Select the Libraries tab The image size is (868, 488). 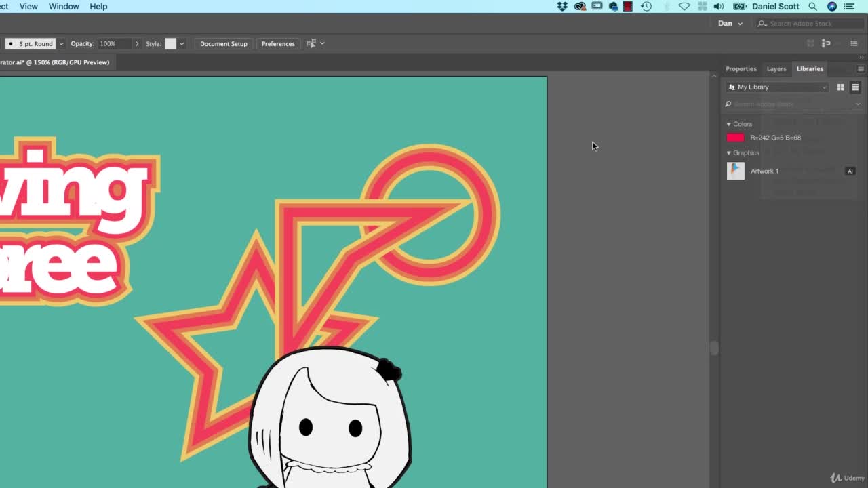(x=810, y=69)
